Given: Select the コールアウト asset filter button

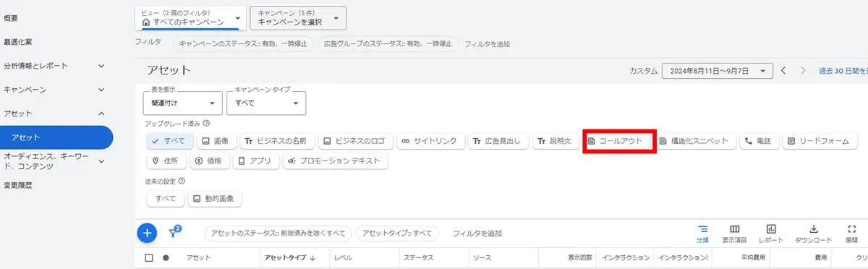Looking at the screenshot, I should click(619, 141).
